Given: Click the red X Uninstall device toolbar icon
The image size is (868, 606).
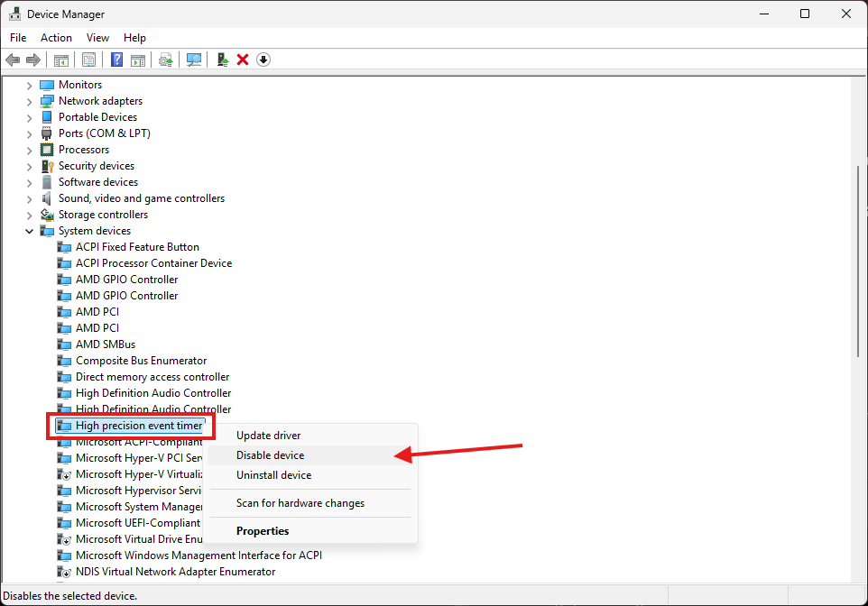Looking at the screenshot, I should click(x=243, y=60).
